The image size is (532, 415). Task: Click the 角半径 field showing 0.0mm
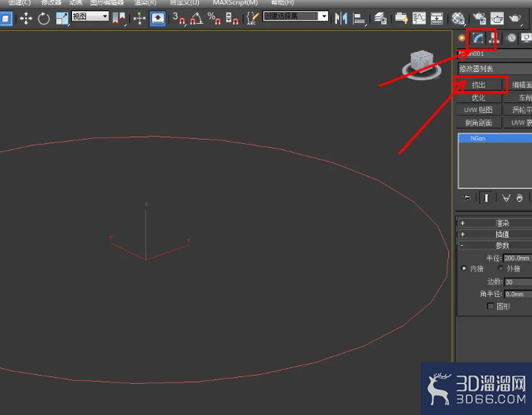518,294
